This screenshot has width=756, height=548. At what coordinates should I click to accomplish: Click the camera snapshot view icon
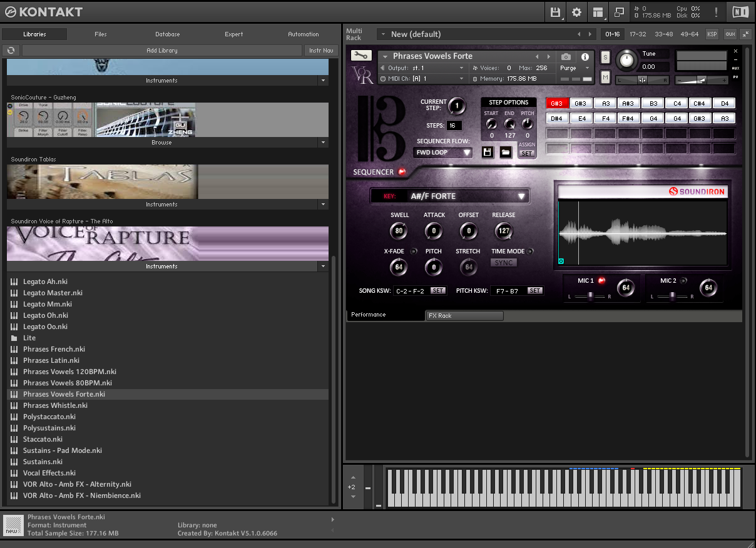[566, 56]
